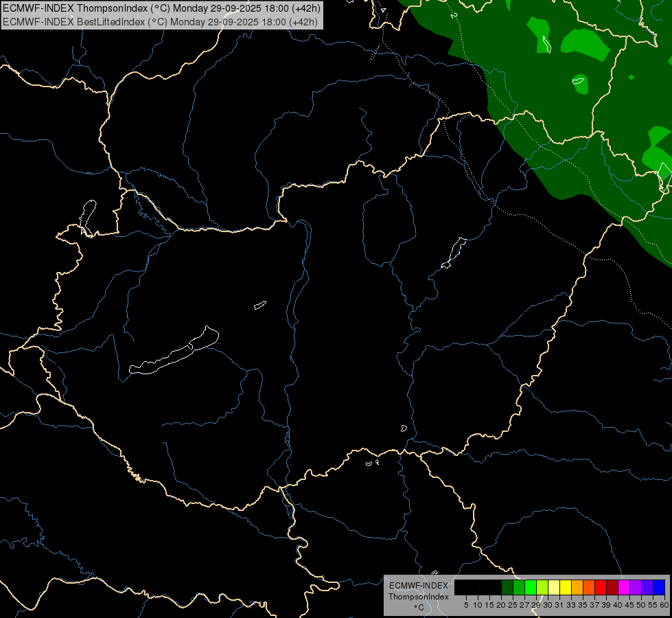
Task: Click legend tick value 35
Action: [x=583, y=605]
